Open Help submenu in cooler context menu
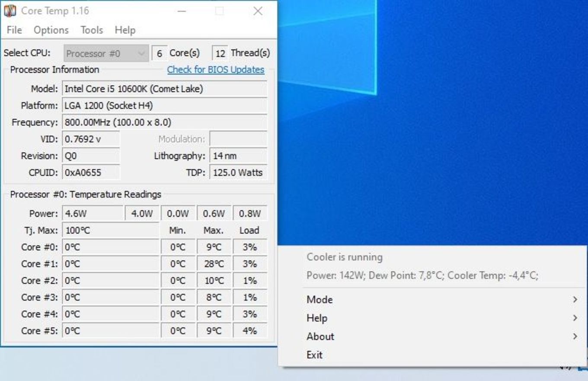 432,318
